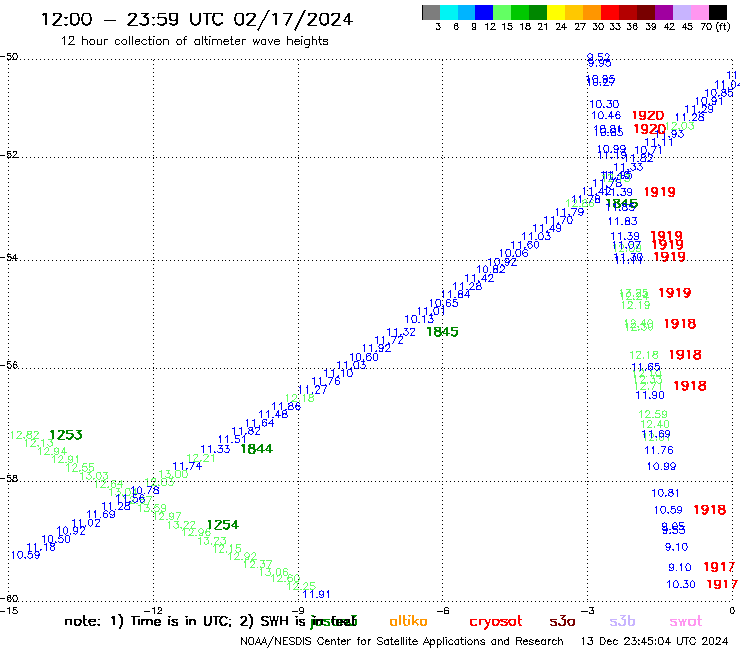
Task: Click the wave height value "10.99"
Action: click(661, 466)
